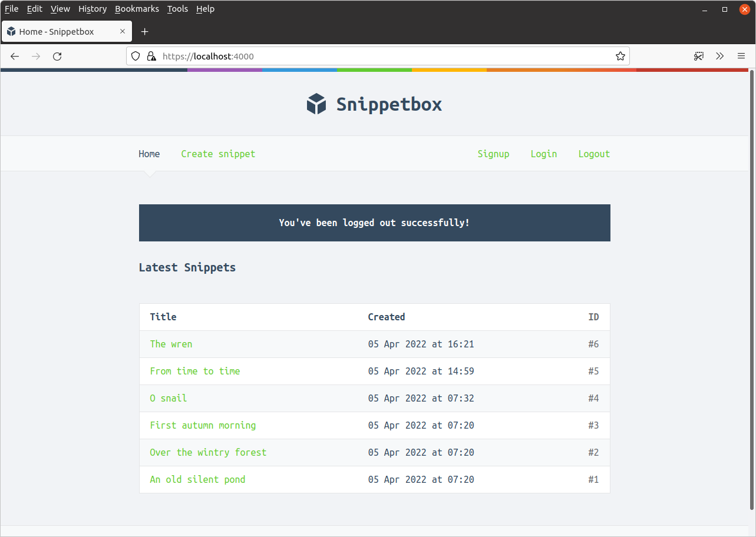Screen dimensions: 756x537
Task: Click the Snippetbox cube logo
Action: (x=316, y=104)
